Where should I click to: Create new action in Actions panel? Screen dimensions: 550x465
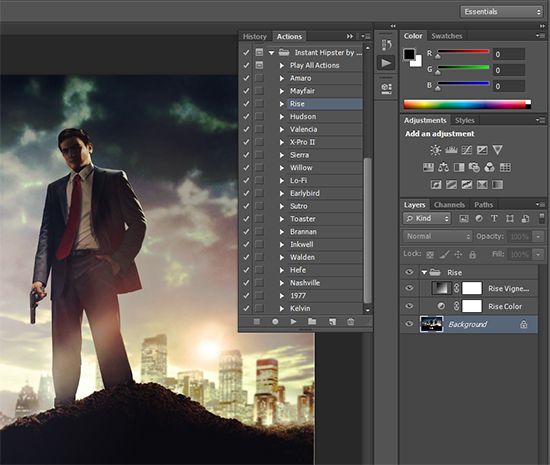(x=332, y=321)
